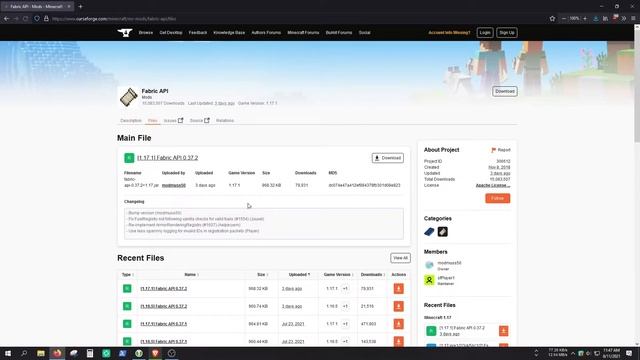The image size is (640, 360).
Task: Click the Account Info Missing link
Action: 449,33
